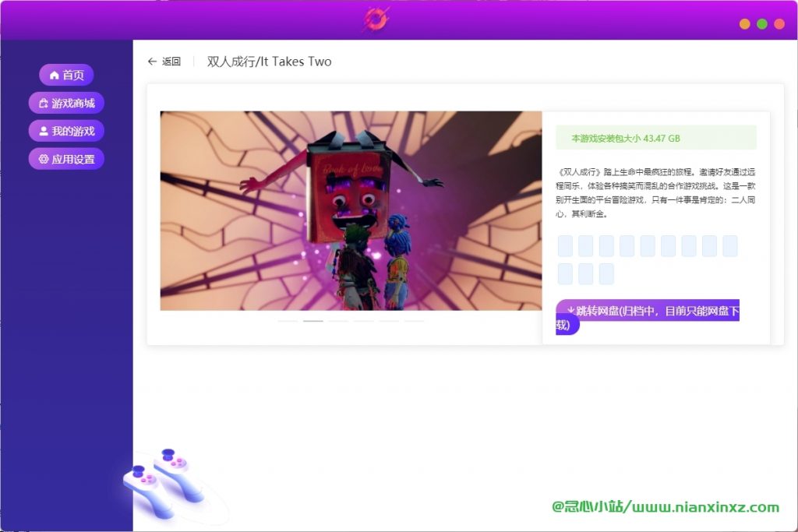Screen dimensions: 798x532
Task: Click the 本游戏安装包大小 43.47 GB banner
Action: (656, 138)
